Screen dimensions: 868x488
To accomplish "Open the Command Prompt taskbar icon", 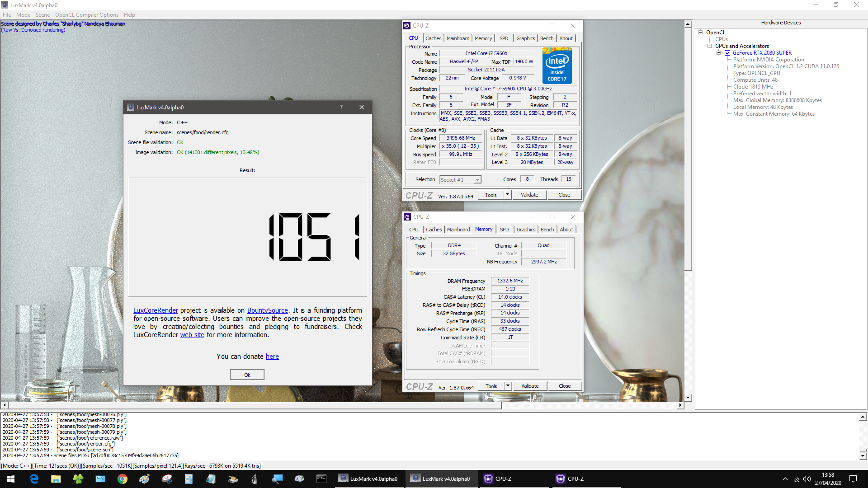I will tap(321, 479).
